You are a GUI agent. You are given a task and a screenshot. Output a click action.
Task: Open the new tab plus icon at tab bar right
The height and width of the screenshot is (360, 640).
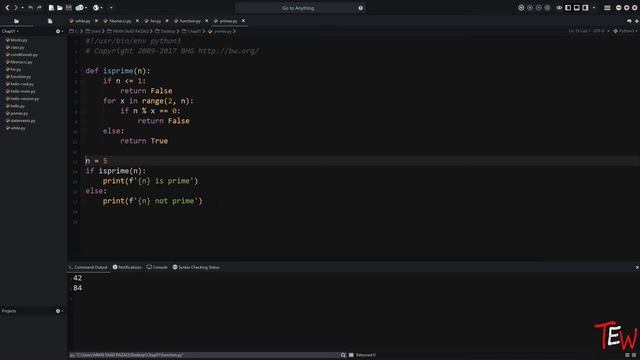coord(637,21)
